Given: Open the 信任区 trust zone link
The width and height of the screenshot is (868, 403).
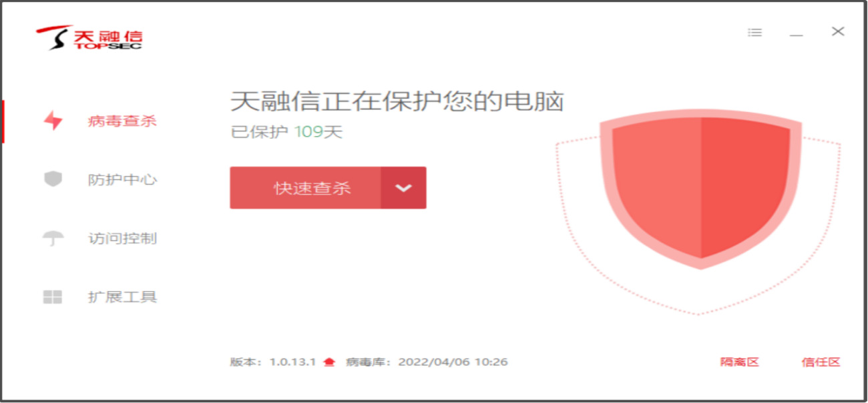Looking at the screenshot, I should click(821, 362).
